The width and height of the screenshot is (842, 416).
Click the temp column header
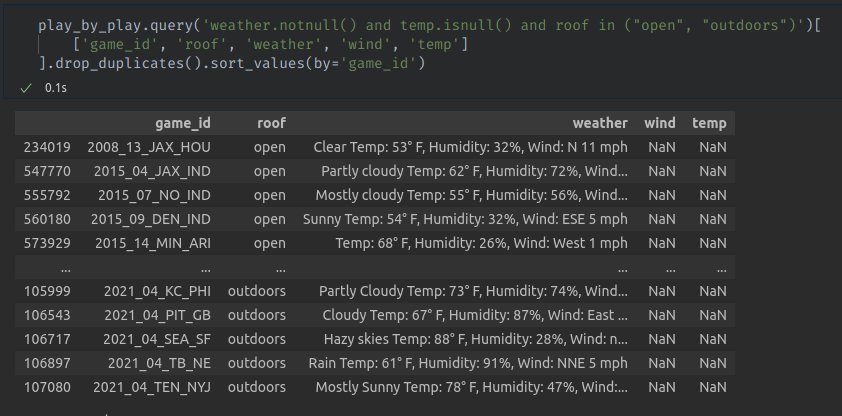(x=709, y=123)
